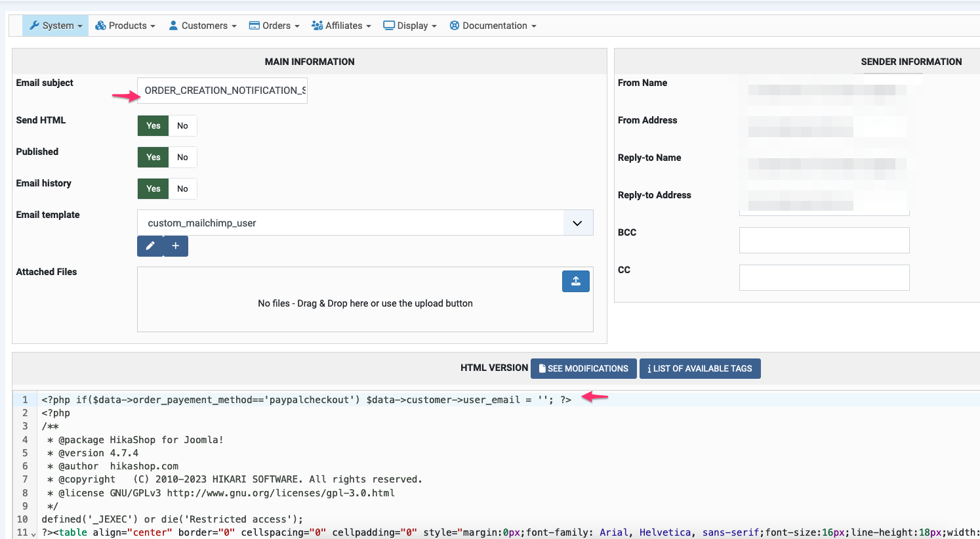The width and height of the screenshot is (980, 539).
Task: Set Send HTML to No
Action: 182,125
